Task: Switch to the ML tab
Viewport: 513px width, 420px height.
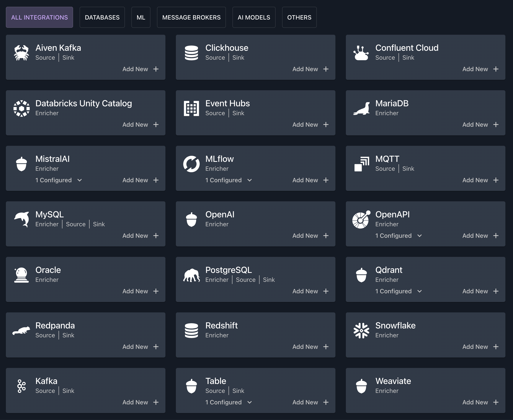Action: coord(141,17)
